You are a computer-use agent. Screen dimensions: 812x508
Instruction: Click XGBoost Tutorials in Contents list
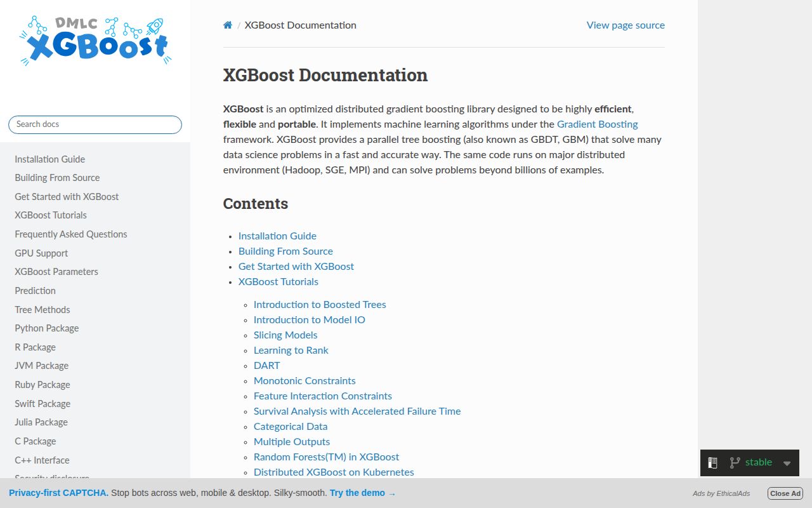(278, 282)
